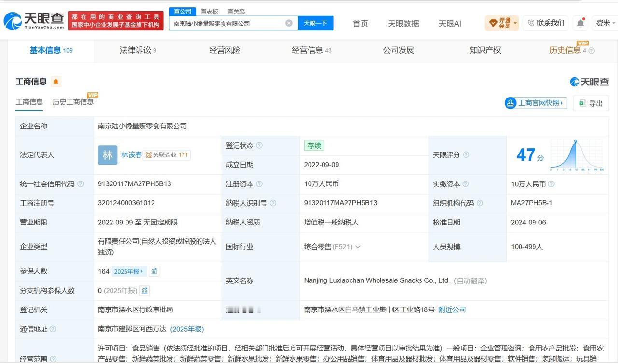Select the 查公司 search tab

183,11
